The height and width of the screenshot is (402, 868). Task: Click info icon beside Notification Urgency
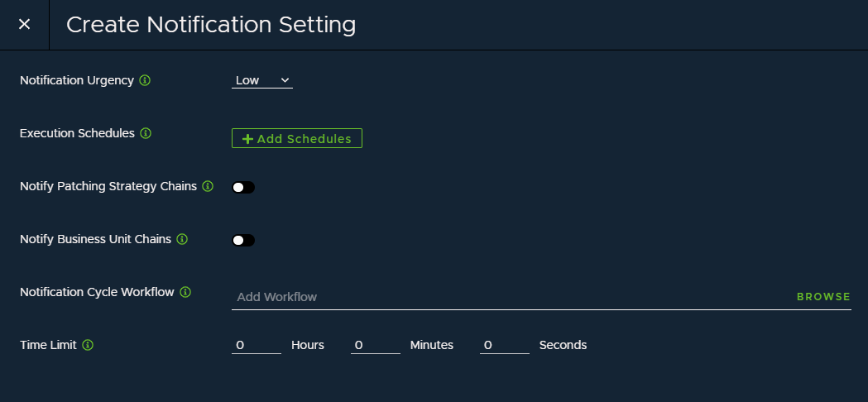(145, 80)
